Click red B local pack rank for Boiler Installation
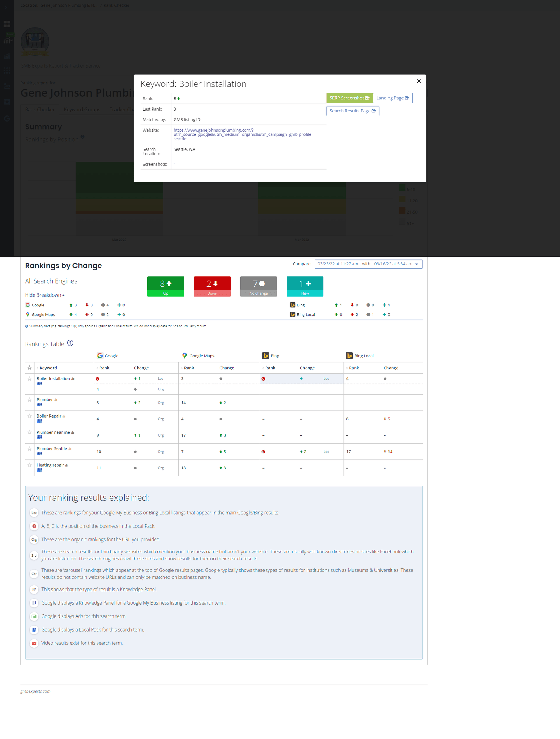 pyautogui.click(x=98, y=379)
